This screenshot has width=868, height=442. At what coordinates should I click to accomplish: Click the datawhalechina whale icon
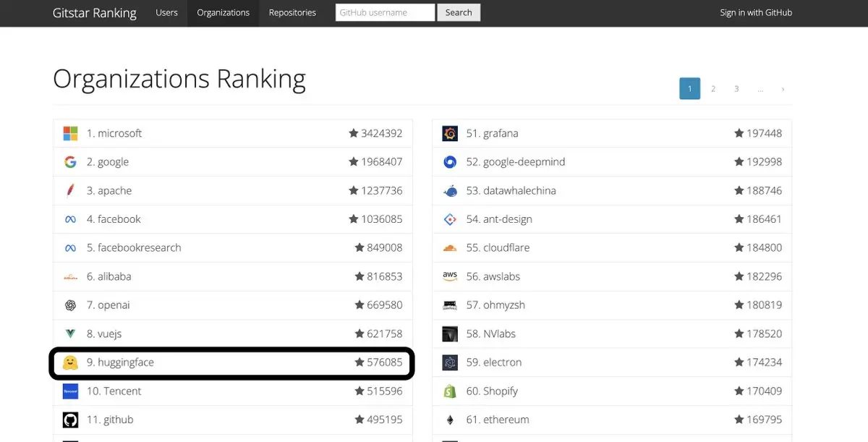450,190
